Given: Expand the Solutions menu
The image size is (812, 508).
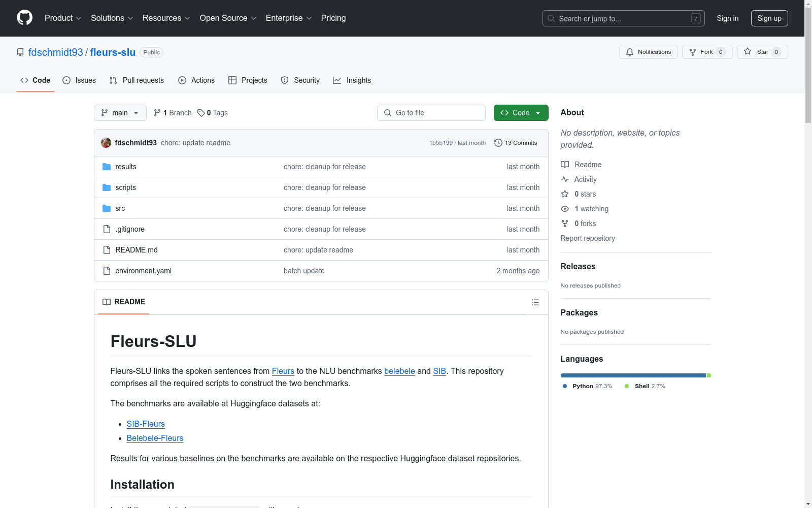Looking at the screenshot, I should pos(112,18).
